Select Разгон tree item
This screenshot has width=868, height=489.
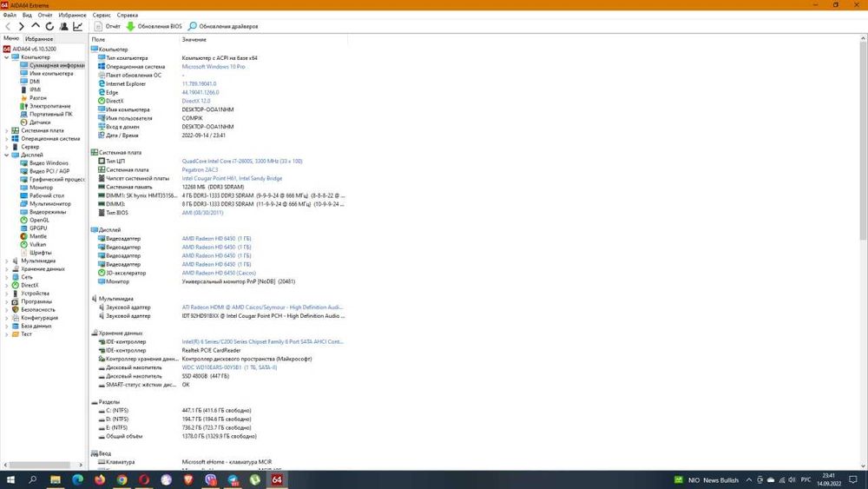[x=37, y=98]
